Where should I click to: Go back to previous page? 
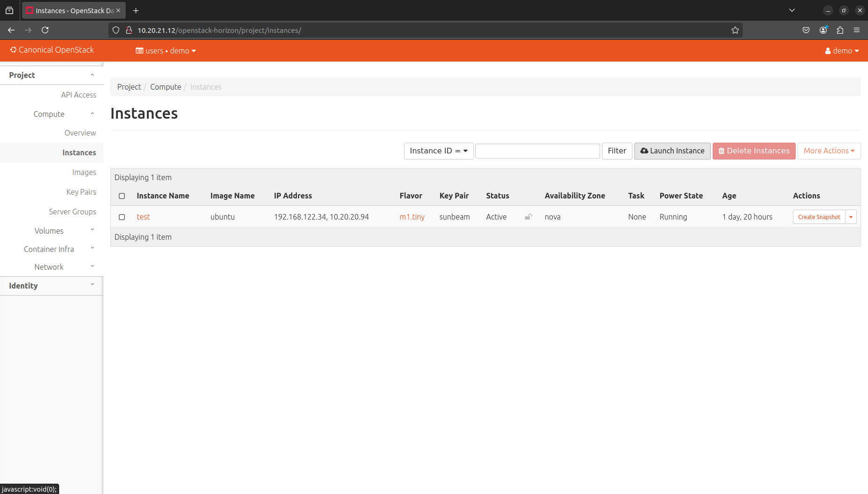coord(11,30)
